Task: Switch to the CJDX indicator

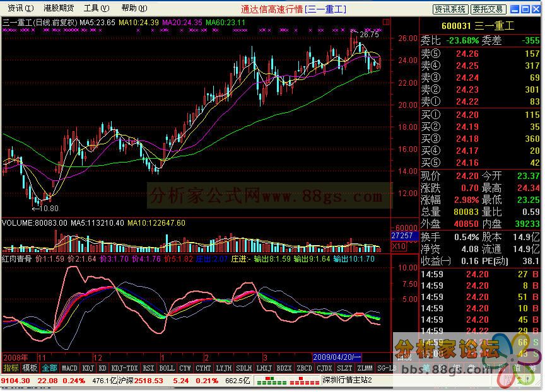Action: click(324, 368)
